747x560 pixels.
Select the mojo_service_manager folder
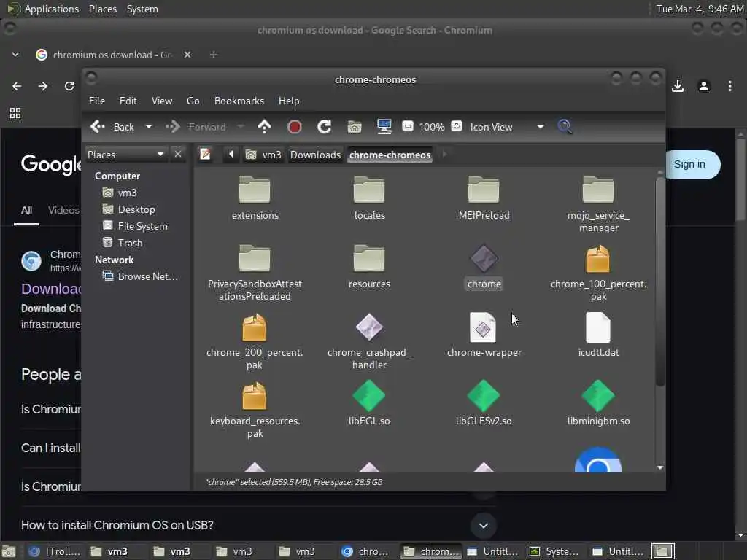click(x=598, y=204)
